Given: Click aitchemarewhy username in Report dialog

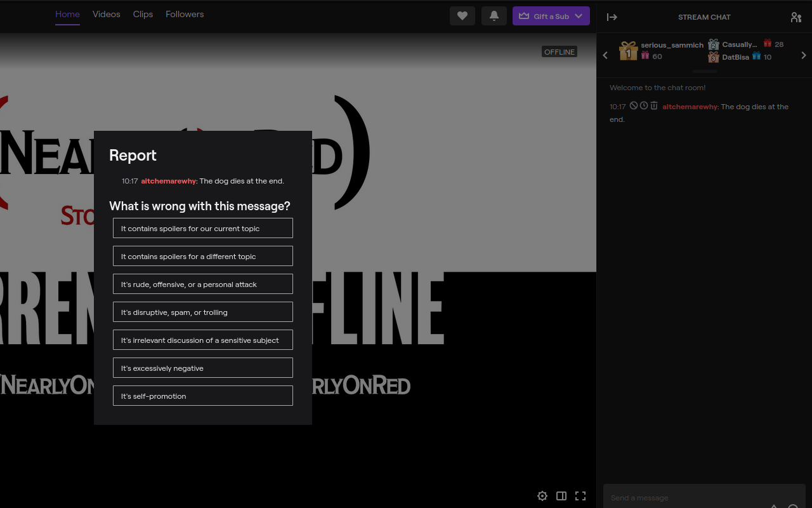Looking at the screenshot, I should coord(169,181).
